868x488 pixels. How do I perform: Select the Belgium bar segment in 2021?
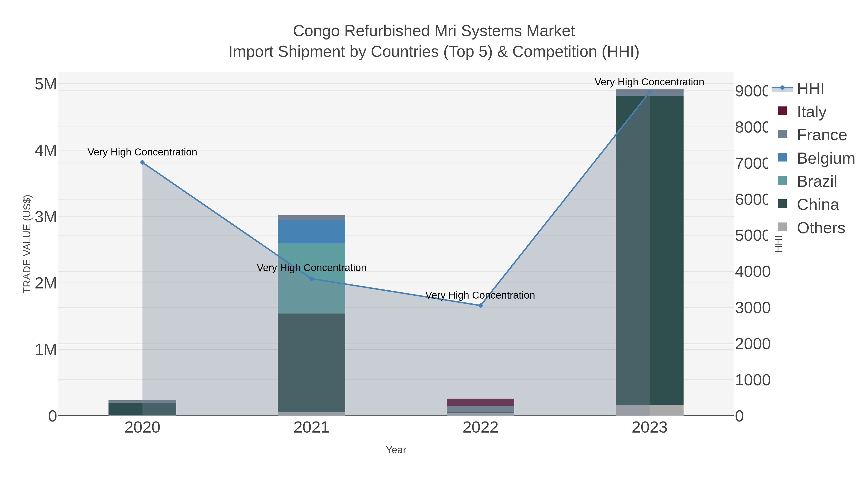pos(311,232)
